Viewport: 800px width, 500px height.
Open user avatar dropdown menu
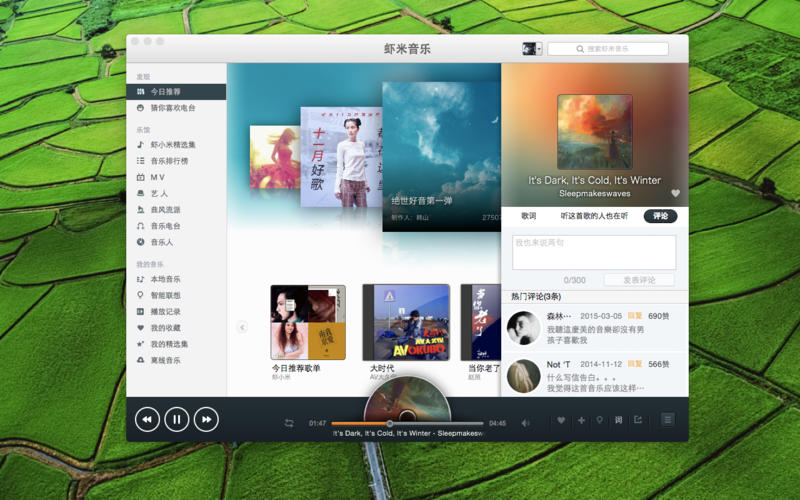532,48
